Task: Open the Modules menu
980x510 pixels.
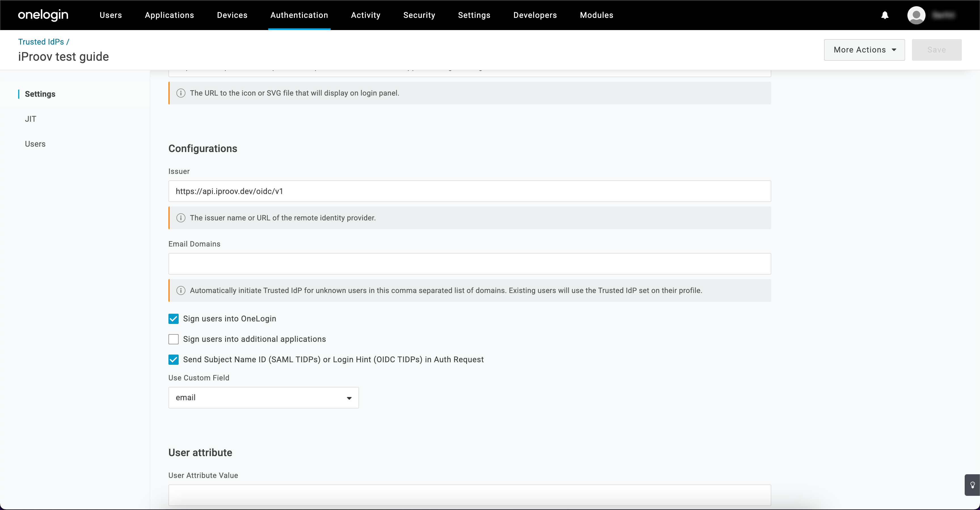Action: [x=597, y=15]
